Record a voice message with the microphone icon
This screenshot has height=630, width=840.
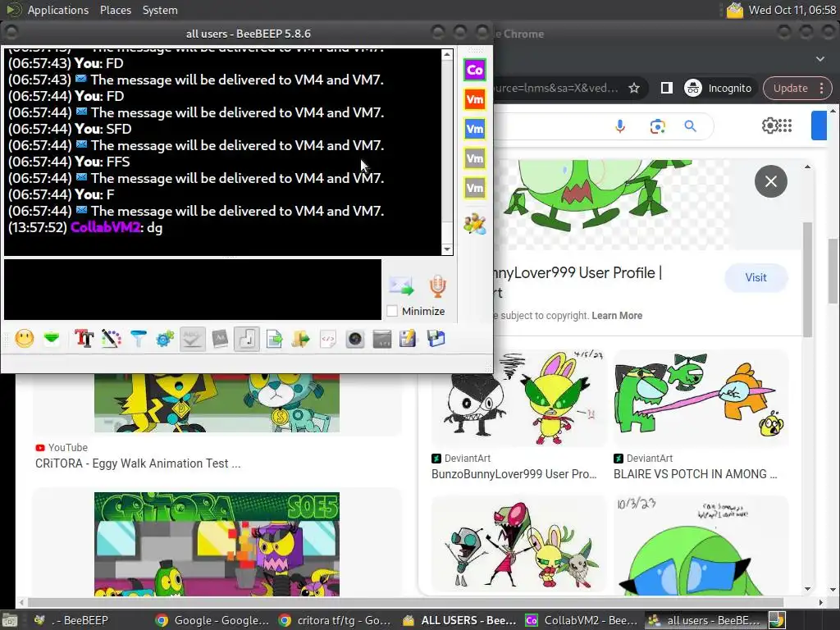coord(438,286)
